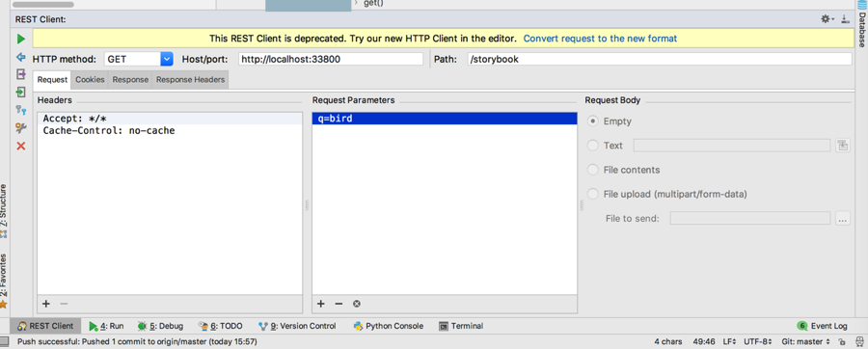Screen dimensions: 868x349
Task: Remove the selected request parameter with minus
Action: pos(339,304)
